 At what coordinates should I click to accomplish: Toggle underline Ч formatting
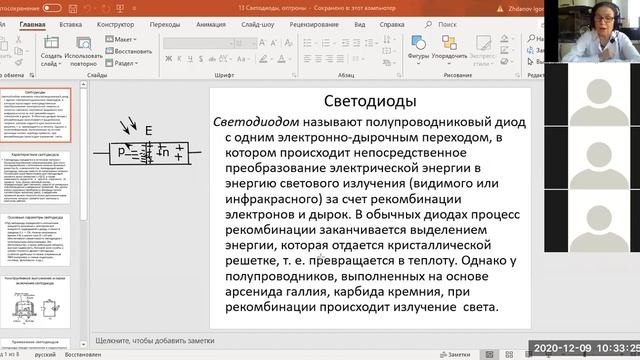(x=190, y=59)
